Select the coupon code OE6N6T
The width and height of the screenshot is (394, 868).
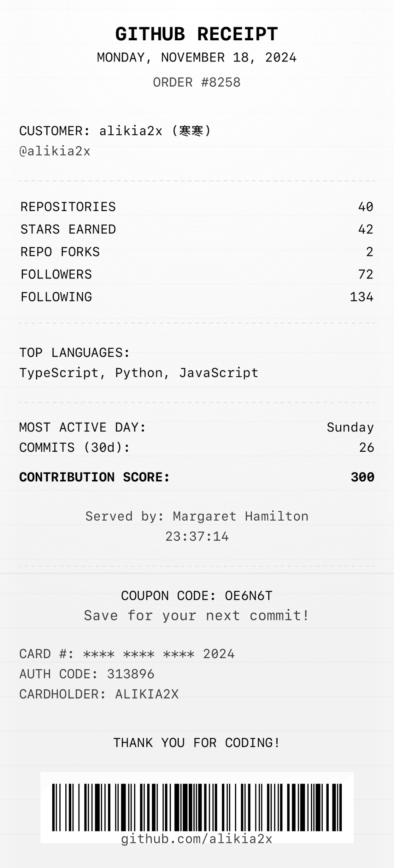(x=249, y=596)
